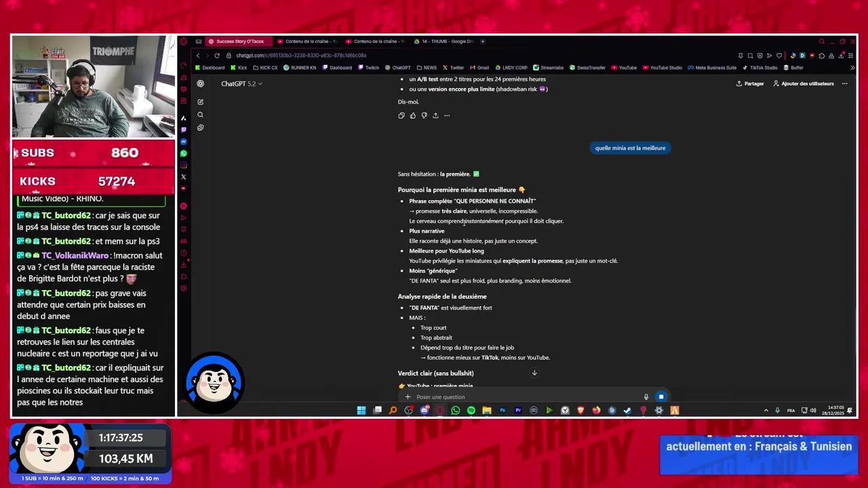The width and height of the screenshot is (868, 488).
Task: Open Messenger in the Opera sidebar
Action: [x=183, y=142]
